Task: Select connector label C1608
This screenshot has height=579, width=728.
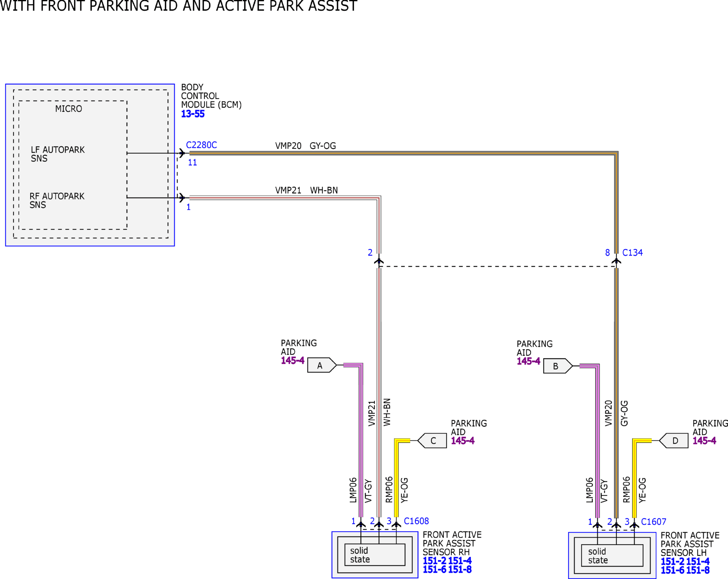Action: coord(416,521)
